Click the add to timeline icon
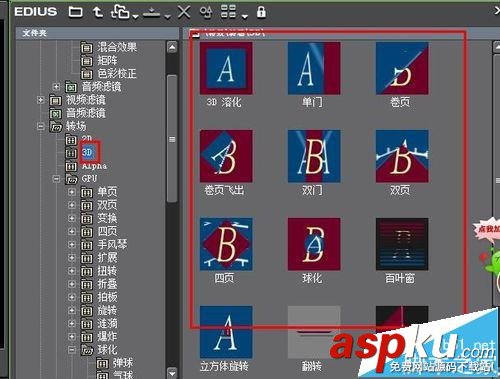 [x=151, y=12]
